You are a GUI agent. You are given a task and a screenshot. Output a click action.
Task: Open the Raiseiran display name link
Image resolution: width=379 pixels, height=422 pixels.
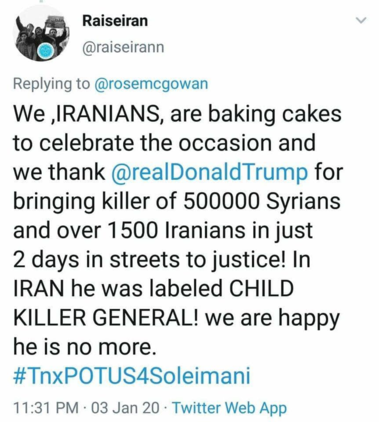coord(115,21)
